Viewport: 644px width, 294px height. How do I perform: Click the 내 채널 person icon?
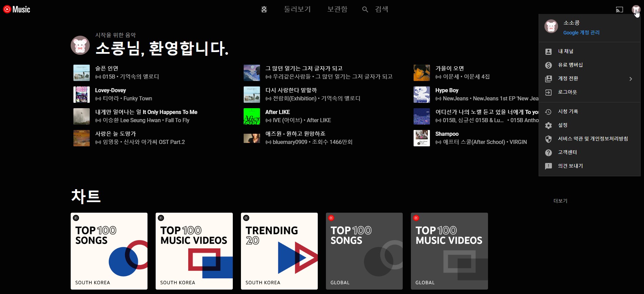[x=549, y=51]
